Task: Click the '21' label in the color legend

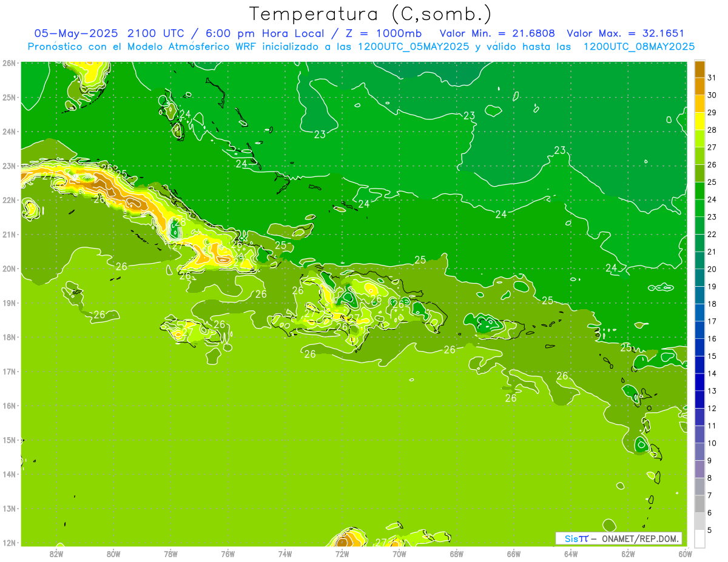Action: click(x=712, y=252)
